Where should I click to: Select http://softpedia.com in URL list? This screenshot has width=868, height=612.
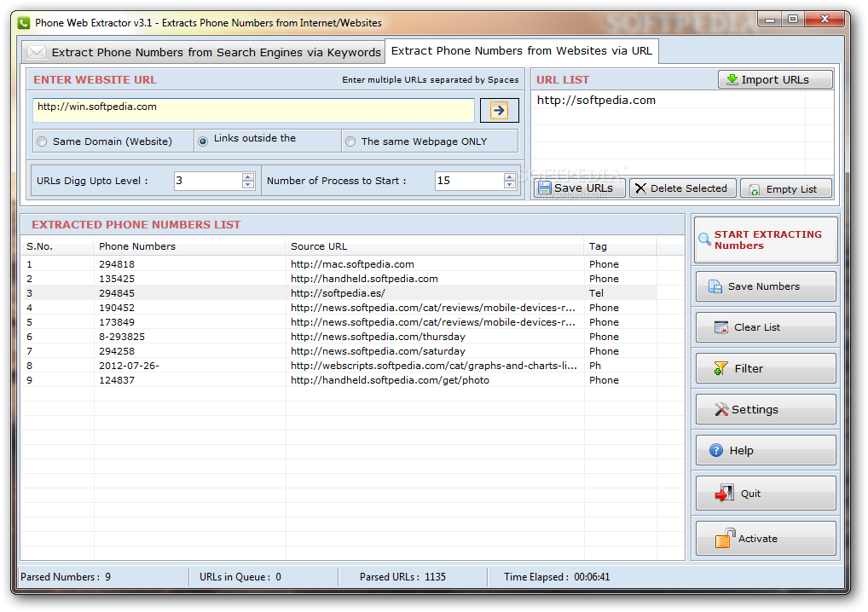click(596, 101)
